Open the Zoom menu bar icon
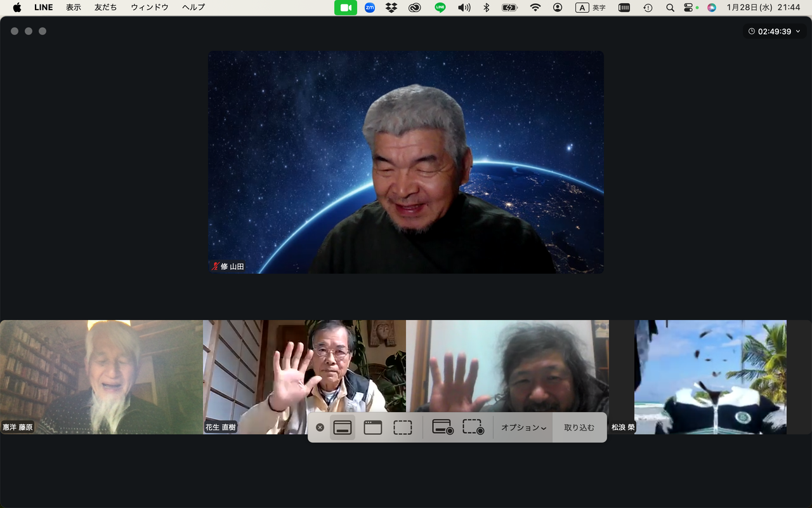Viewport: 812px width, 508px height. pos(370,8)
